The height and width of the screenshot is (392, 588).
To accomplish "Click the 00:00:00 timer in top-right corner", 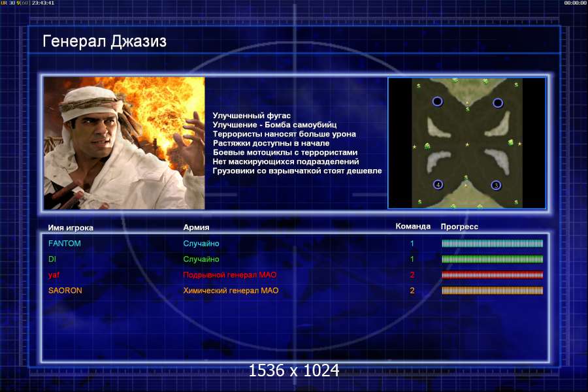I will pyautogui.click(x=575, y=3).
